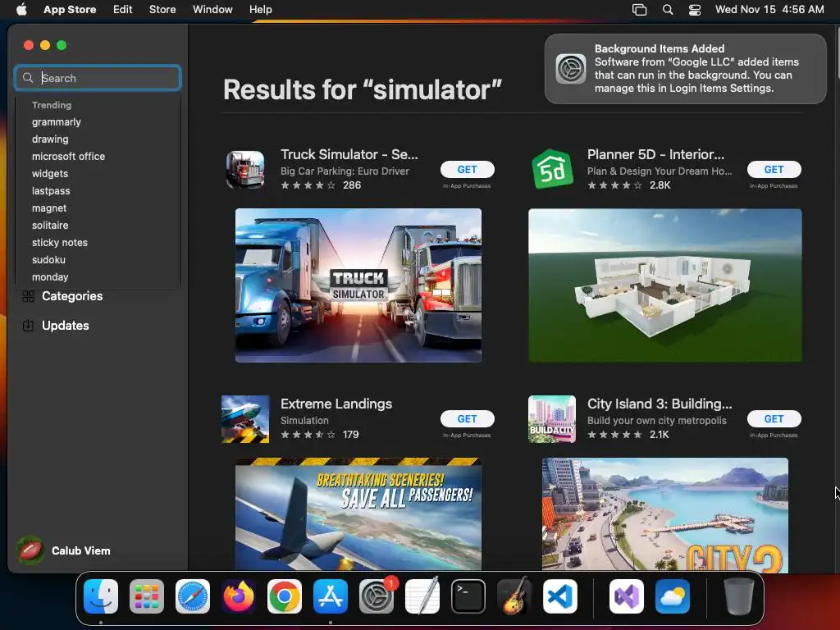Click the Calub Viem account name
The height and width of the screenshot is (630, 840).
point(81,550)
